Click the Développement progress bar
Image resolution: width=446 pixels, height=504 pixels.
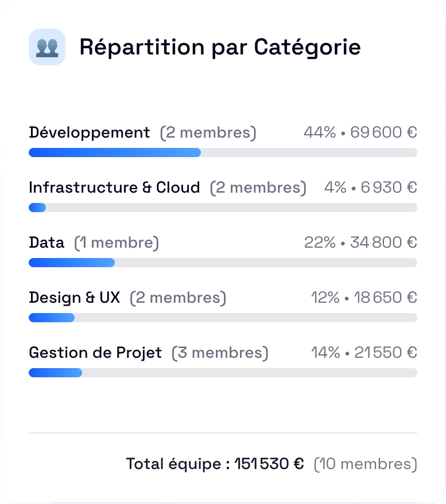[223, 153]
